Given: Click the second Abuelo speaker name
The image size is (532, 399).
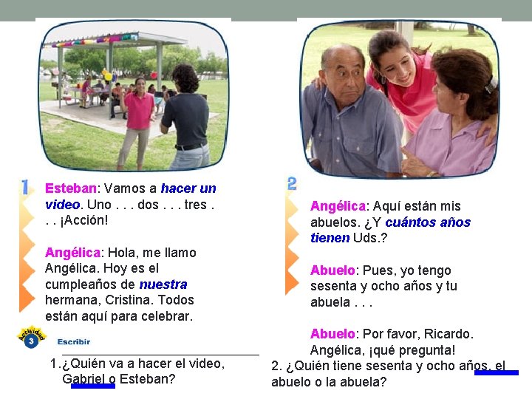Looking at the screenshot, I should 332,334.
